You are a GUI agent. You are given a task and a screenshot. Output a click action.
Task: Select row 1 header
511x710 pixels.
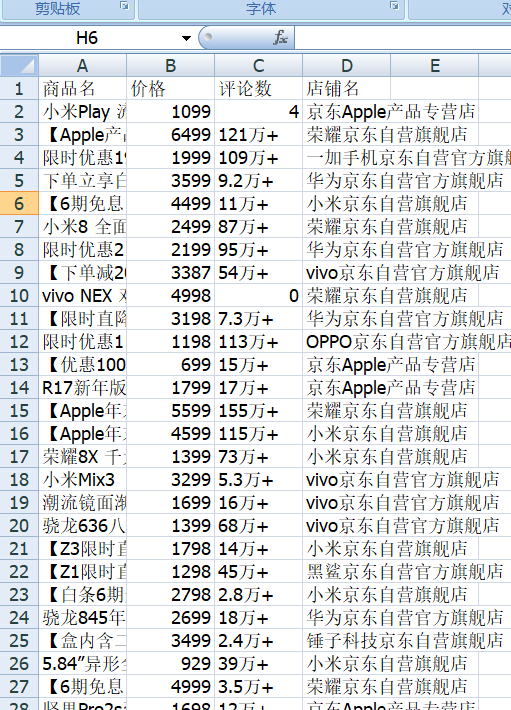(x=19, y=88)
